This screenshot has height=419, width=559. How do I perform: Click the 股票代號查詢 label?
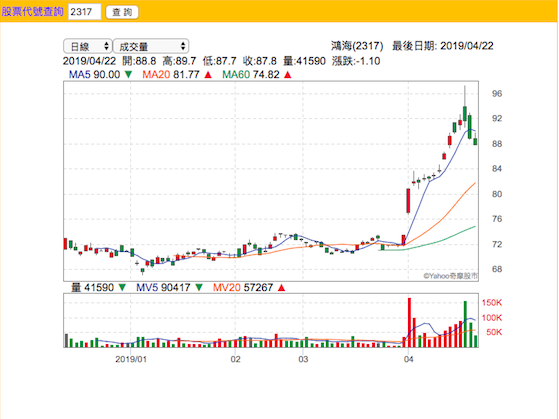click(32, 12)
